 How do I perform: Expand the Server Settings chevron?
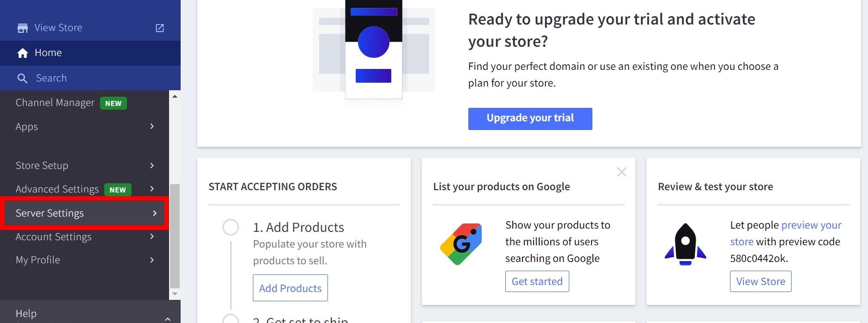155,213
